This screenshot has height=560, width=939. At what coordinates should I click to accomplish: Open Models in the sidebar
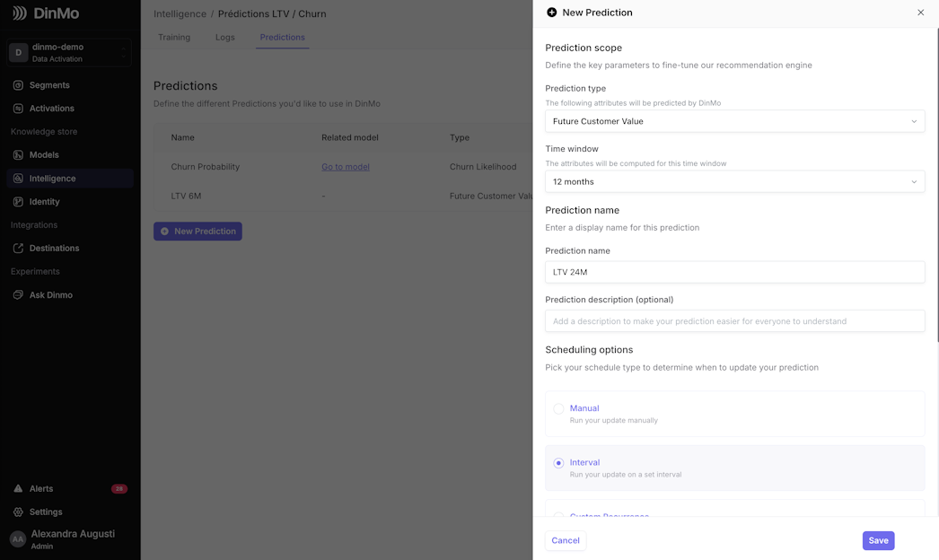pos(69,155)
